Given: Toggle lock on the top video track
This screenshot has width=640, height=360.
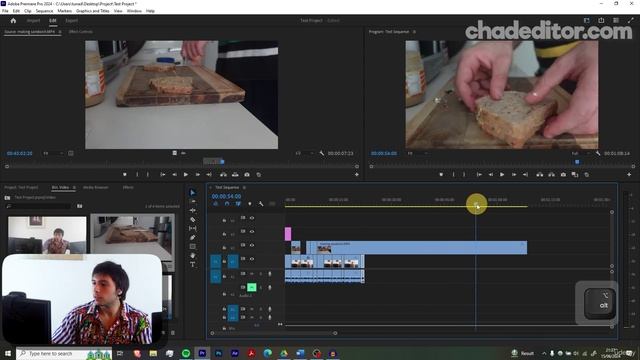Looking at the screenshot, I should [224, 220].
